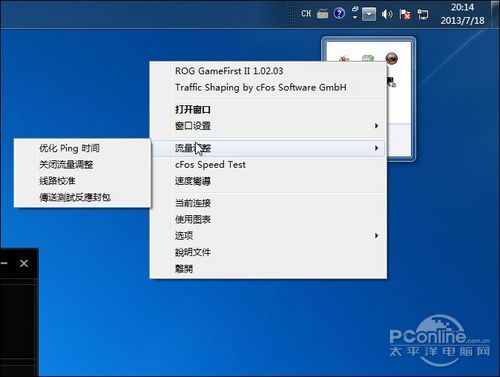
Task: Select 打开窗口 in the context menu
Action: (x=268, y=110)
